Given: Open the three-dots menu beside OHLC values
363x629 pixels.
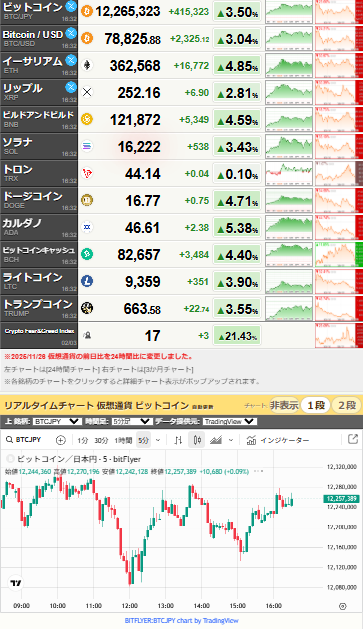Looking at the screenshot, I should pos(259,471).
